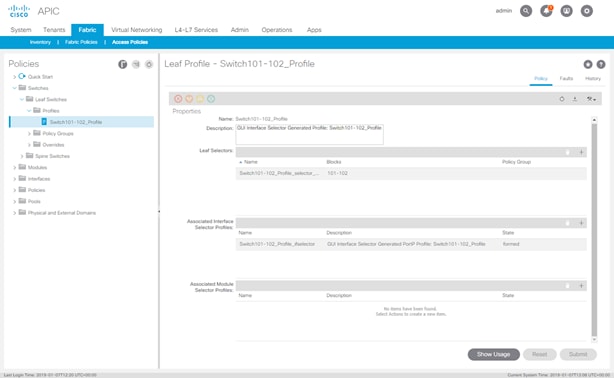Click the Submit button

pyautogui.click(x=578, y=354)
